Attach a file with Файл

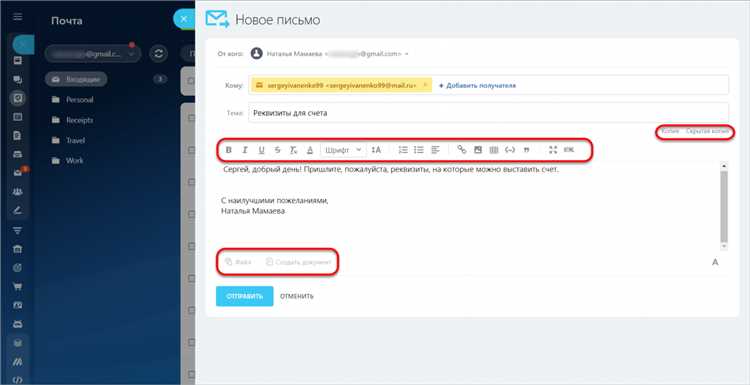pyautogui.click(x=238, y=262)
